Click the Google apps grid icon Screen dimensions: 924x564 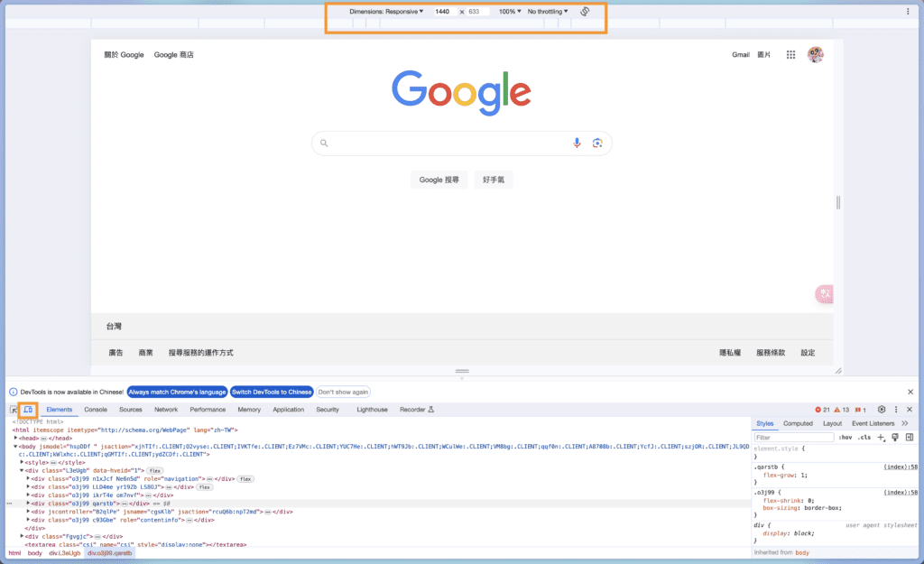pyautogui.click(x=790, y=54)
